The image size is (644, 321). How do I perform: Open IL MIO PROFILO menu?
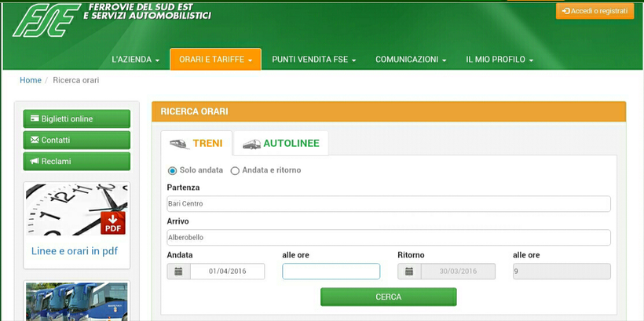(499, 60)
